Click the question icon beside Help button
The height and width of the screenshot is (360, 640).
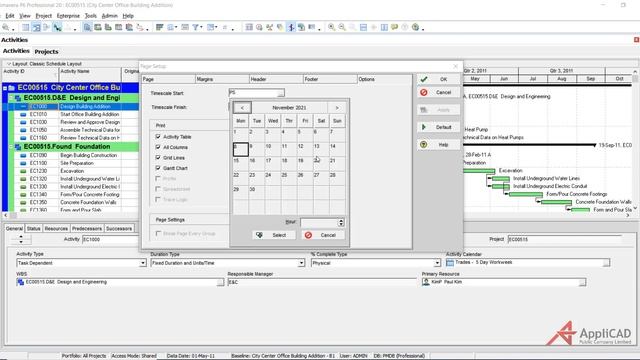coord(424,144)
